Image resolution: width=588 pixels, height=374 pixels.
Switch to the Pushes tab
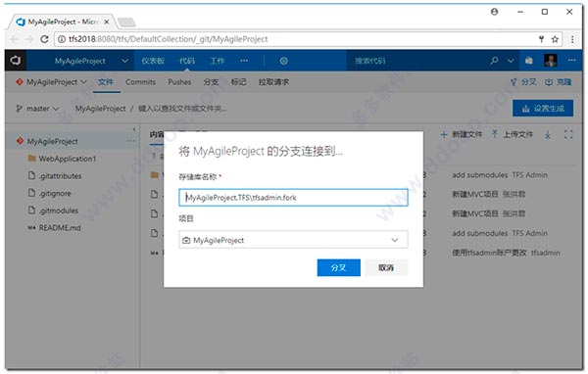[179, 82]
